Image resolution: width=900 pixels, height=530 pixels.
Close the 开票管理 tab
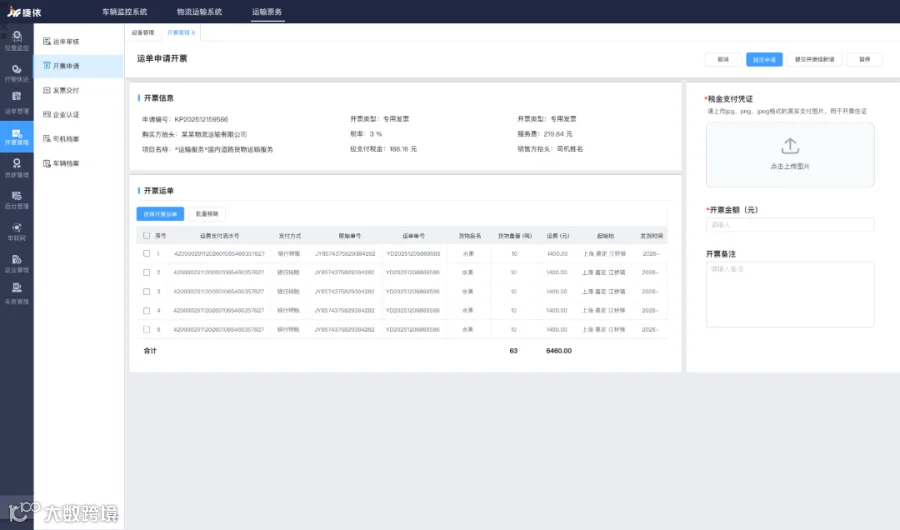(x=193, y=33)
